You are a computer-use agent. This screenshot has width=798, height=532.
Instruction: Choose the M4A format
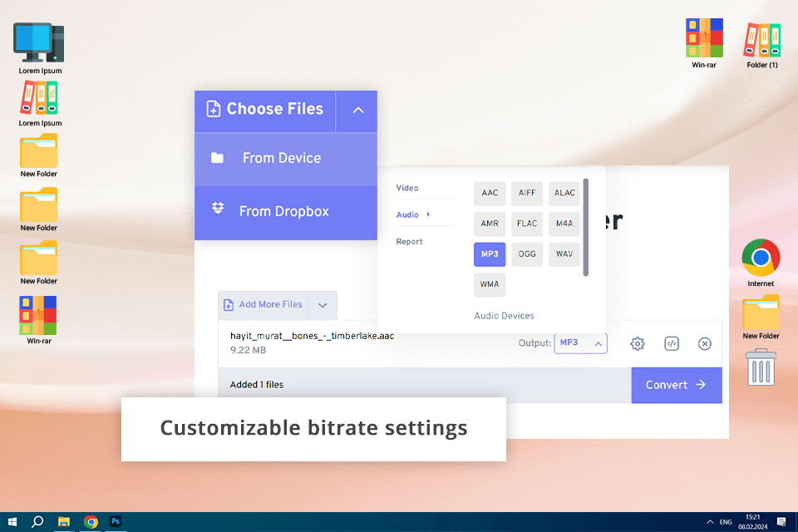point(564,224)
